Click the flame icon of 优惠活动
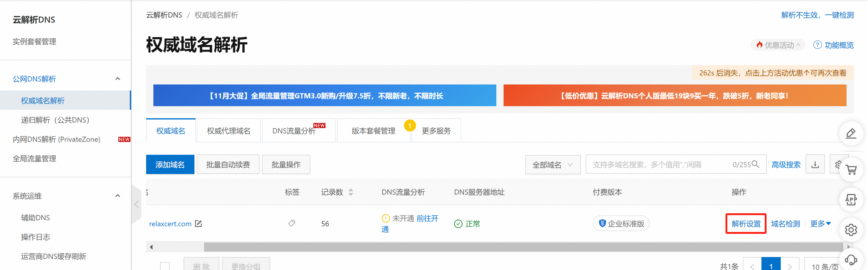The image size is (868, 270). [x=759, y=45]
